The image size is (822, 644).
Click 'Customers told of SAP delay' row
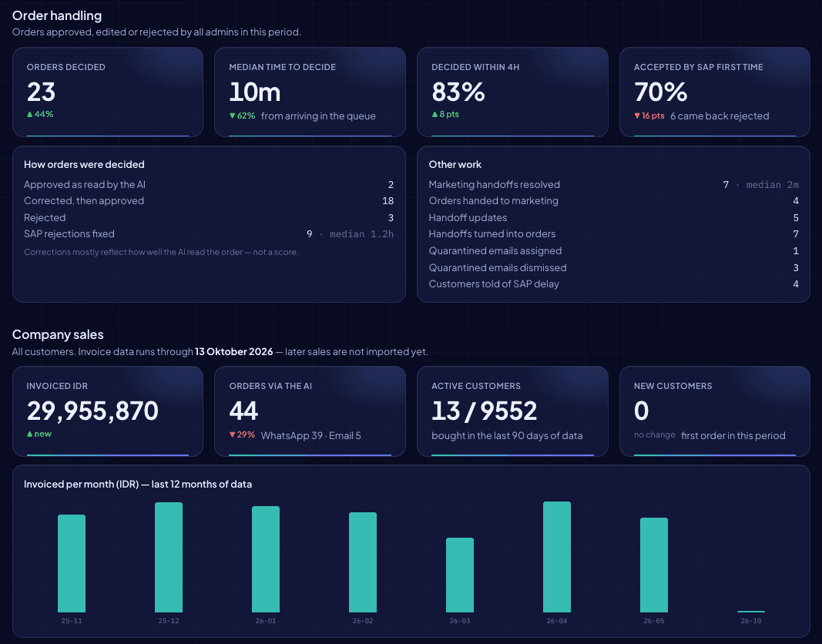coord(613,284)
